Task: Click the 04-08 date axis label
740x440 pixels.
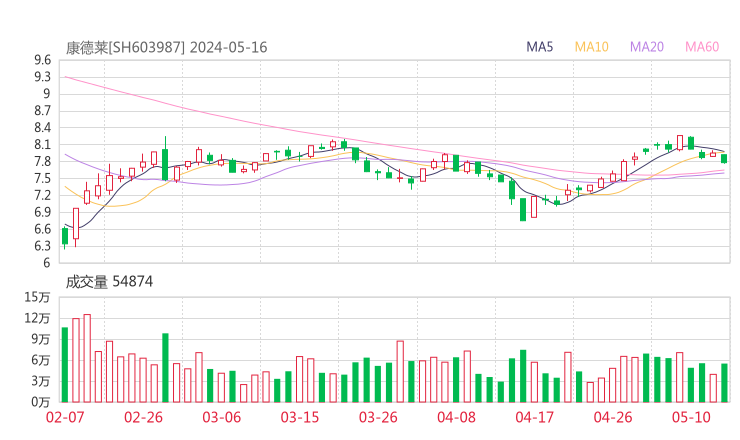Action: pyautogui.click(x=456, y=417)
